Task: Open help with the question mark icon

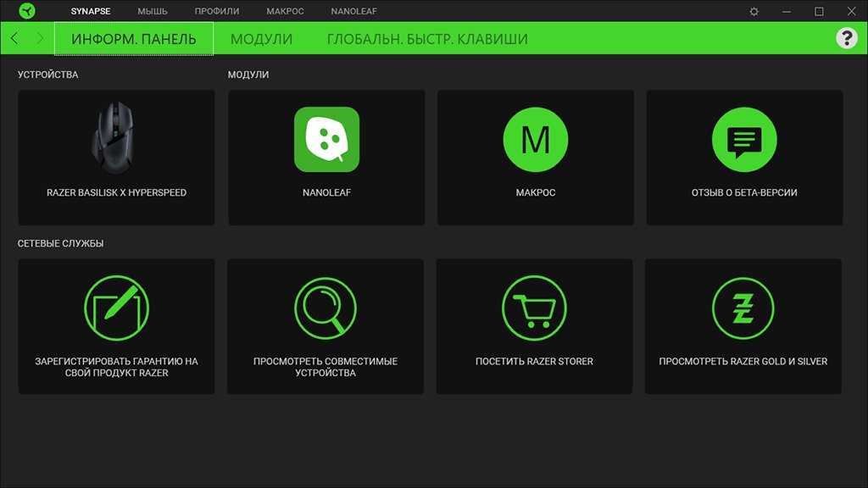Action: 846,38
